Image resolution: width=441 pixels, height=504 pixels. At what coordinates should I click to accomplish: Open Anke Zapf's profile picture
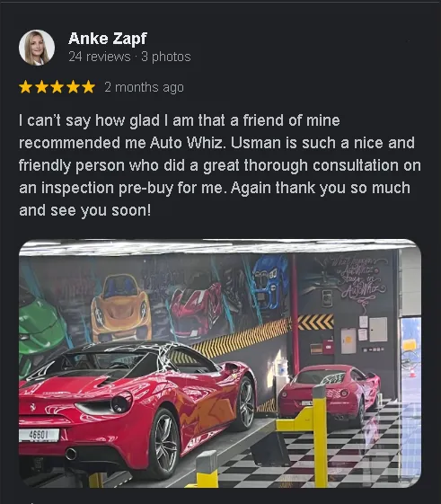point(37,48)
